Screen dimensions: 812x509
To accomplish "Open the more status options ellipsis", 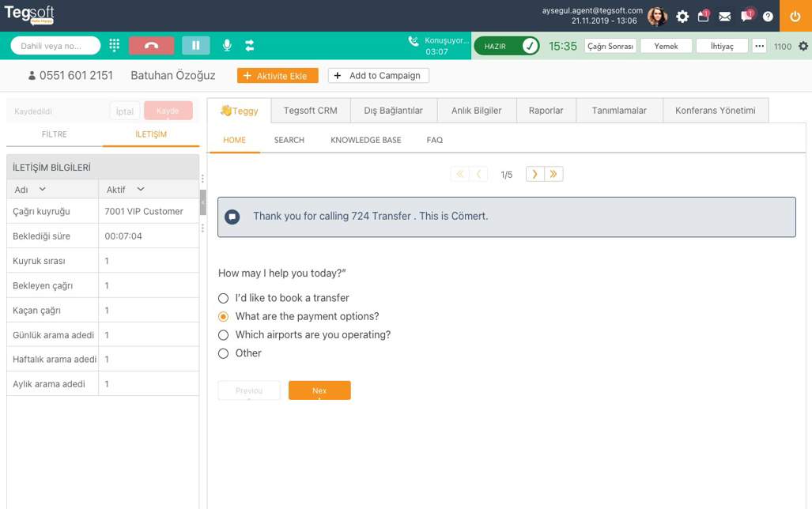I will tap(759, 46).
